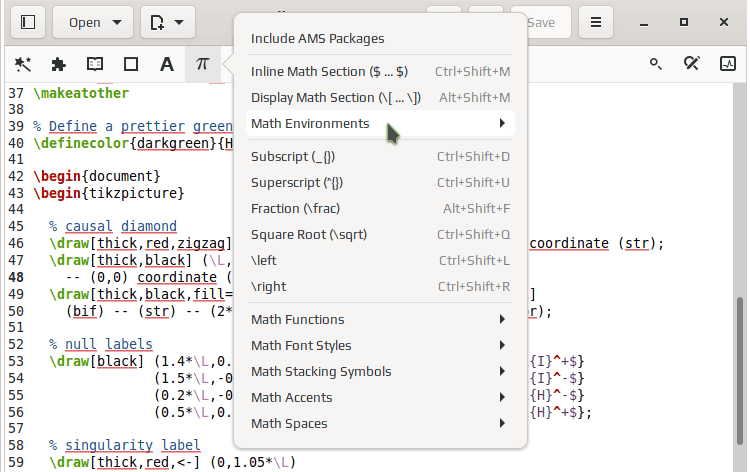Insert Subscript from math menu
Image resolution: width=750 pixels, height=472 pixels.
pos(380,156)
